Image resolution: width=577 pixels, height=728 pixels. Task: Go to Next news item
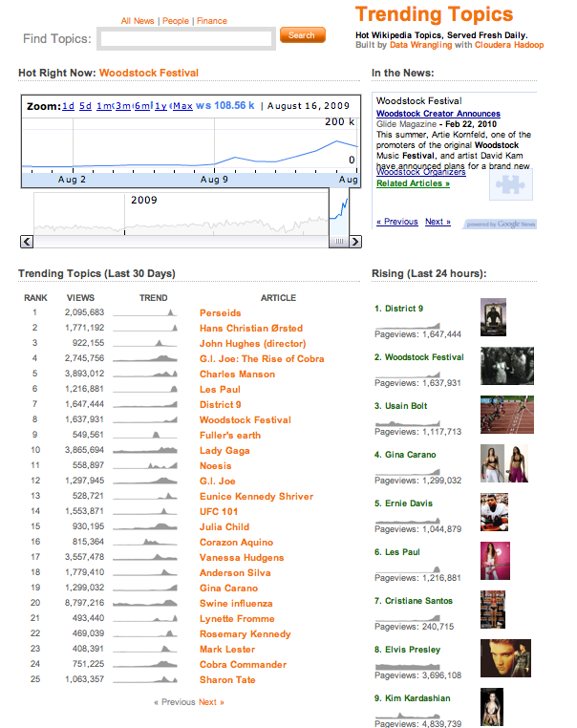(438, 222)
